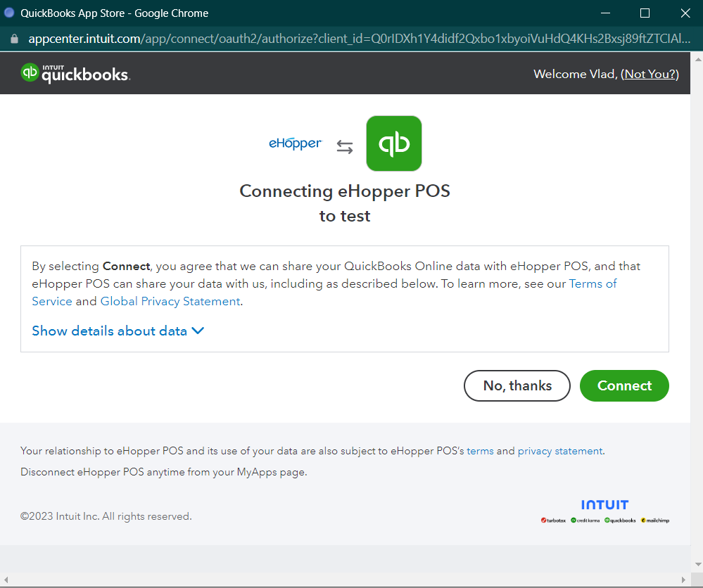Screen dimensions: 703x588
Task: Decline with the No, thanks button
Action: click(x=517, y=385)
